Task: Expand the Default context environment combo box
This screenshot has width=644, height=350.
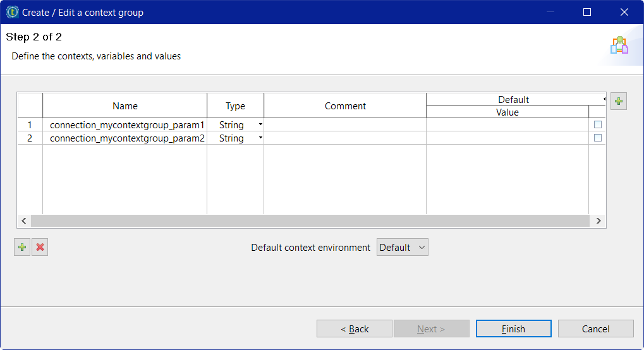Action: point(403,248)
